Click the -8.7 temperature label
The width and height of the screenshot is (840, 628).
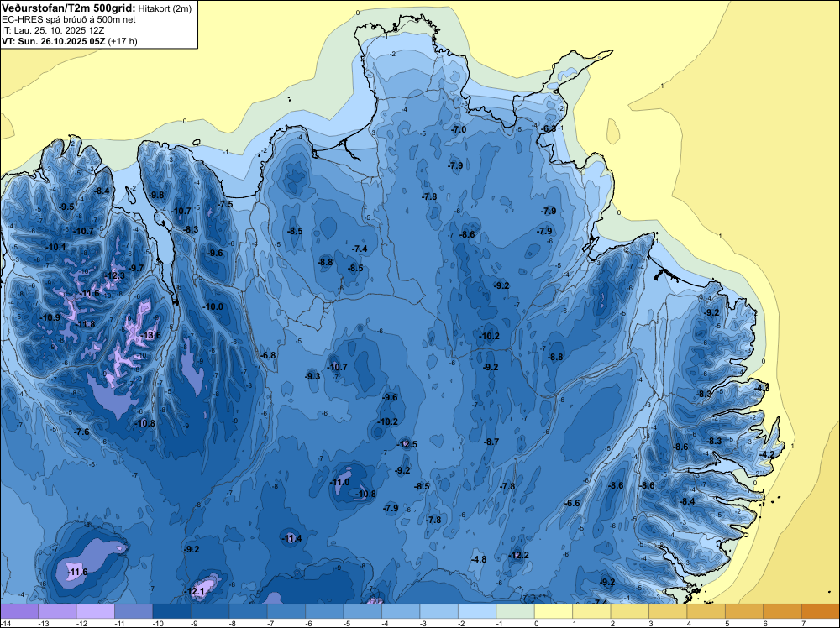pyautogui.click(x=491, y=442)
